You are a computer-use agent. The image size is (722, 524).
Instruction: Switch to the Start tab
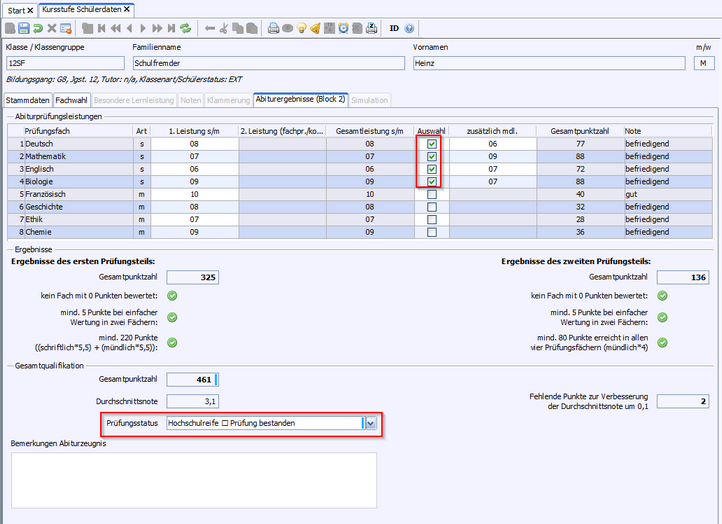pyautogui.click(x=16, y=9)
